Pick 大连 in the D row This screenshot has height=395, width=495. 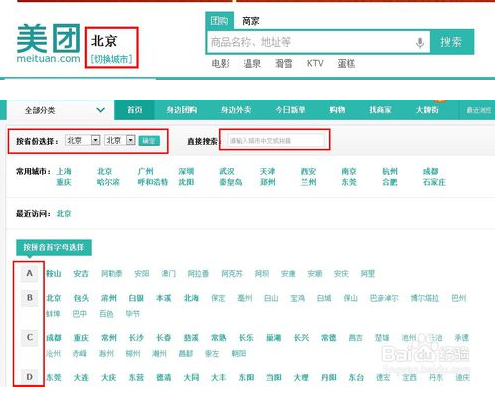[81, 378]
